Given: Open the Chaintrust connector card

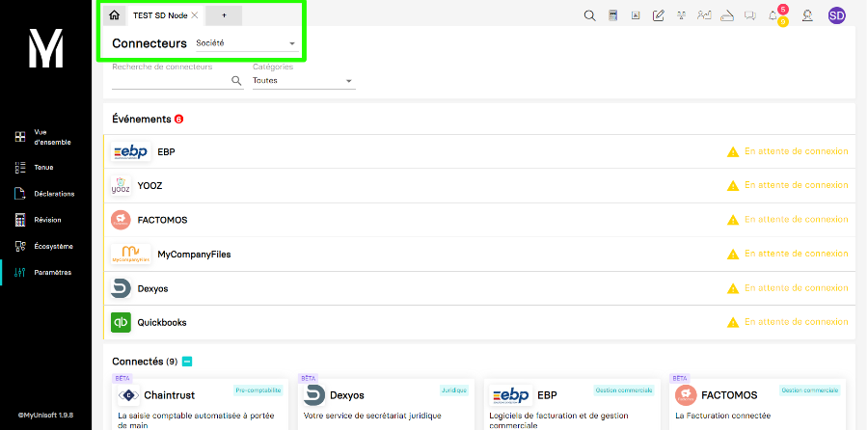Looking at the screenshot, I should [x=200, y=405].
